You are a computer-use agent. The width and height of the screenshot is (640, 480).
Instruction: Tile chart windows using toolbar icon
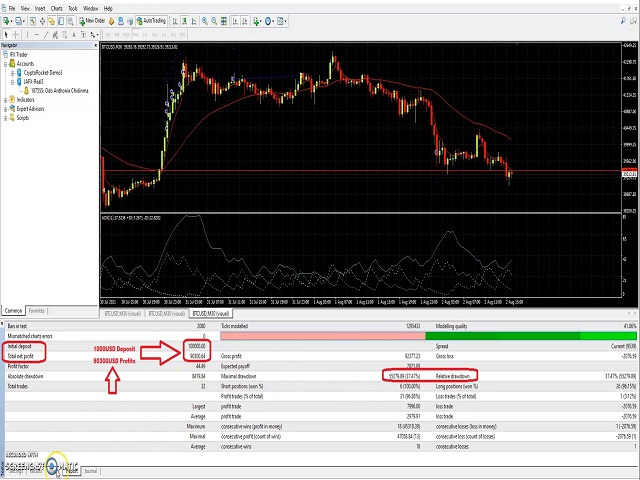point(224,21)
